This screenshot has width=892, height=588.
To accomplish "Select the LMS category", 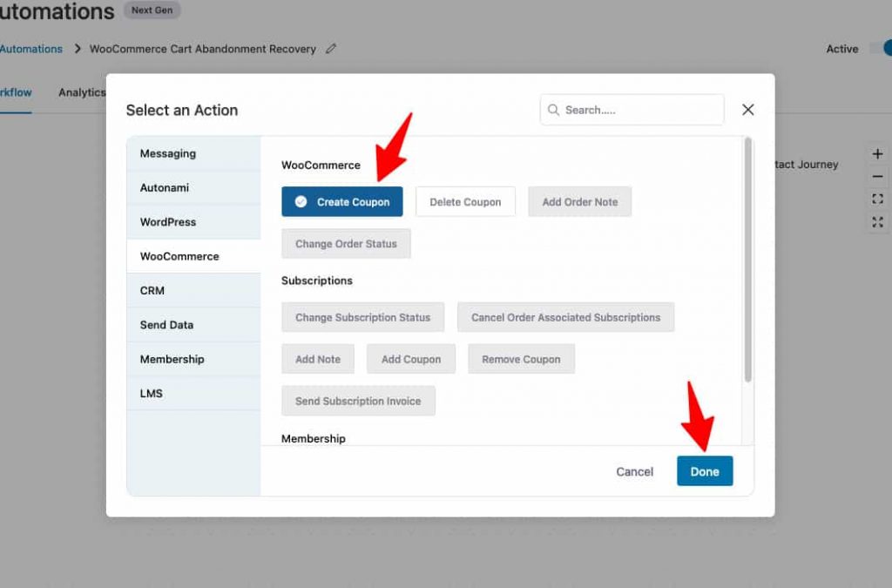I will (x=194, y=394).
